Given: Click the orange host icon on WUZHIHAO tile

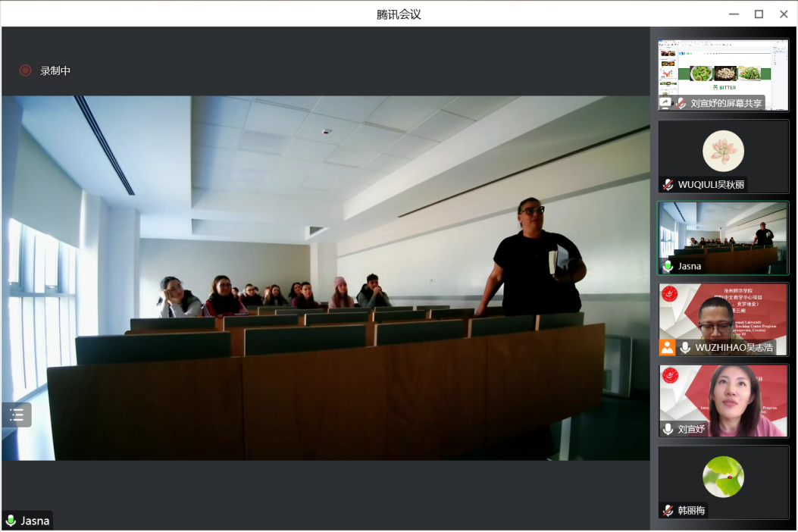Looking at the screenshot, I should pyautogui.click(x=667, y=347).
